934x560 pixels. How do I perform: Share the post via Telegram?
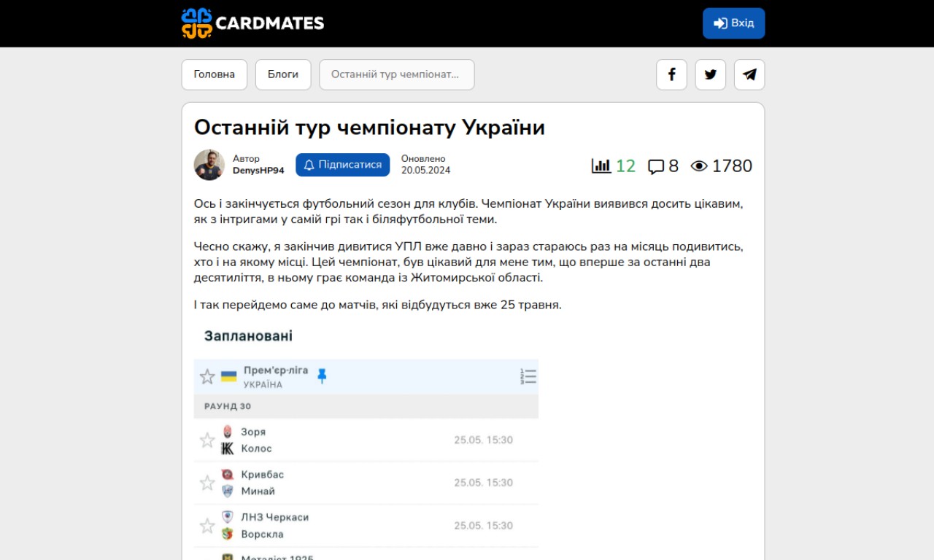pos(749,74)
